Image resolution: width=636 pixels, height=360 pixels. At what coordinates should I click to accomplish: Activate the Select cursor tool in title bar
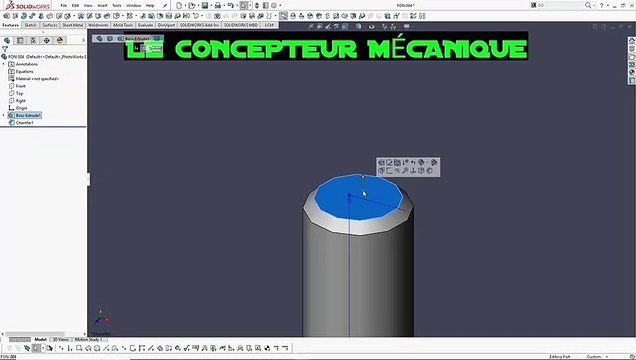click(x=244, y=5)
